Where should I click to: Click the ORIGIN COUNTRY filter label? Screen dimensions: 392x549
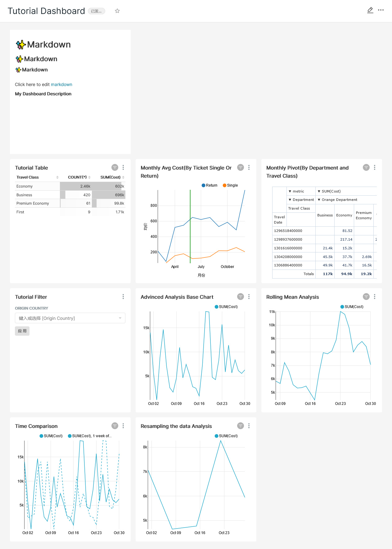tap(32, 308)
